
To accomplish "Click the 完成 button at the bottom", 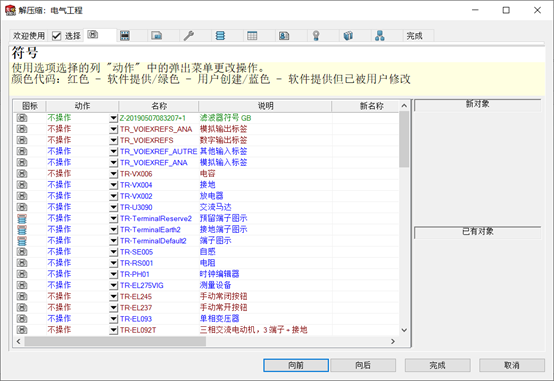I will [437, 365].
